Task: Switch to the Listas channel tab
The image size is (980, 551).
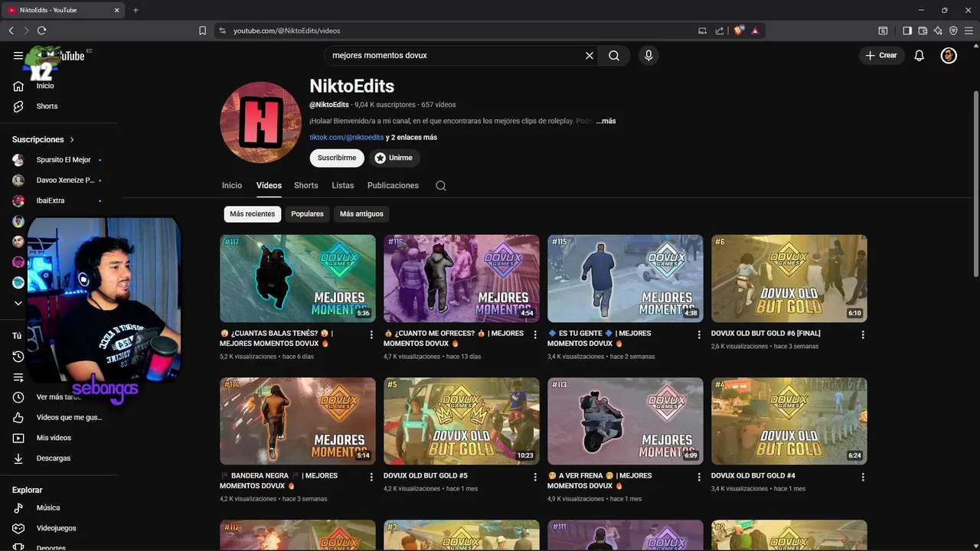Action: point(343,186)
